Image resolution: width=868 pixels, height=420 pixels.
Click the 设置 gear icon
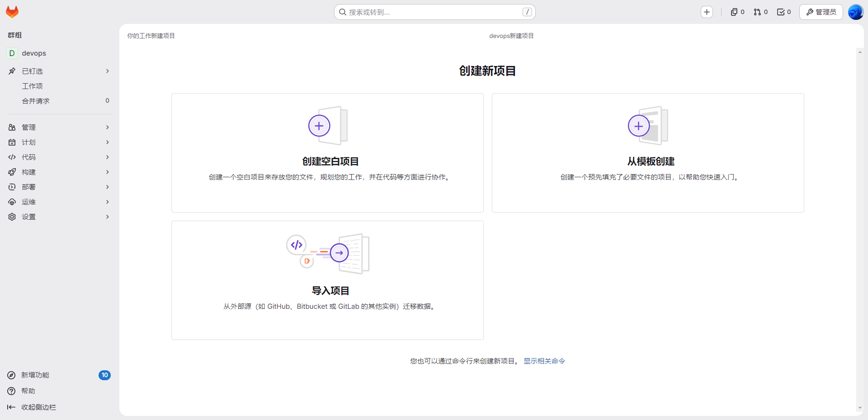(12, 217)
